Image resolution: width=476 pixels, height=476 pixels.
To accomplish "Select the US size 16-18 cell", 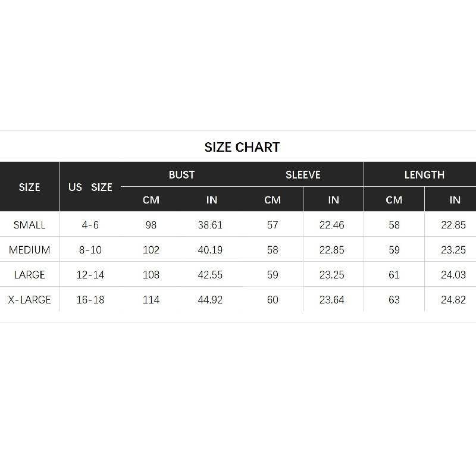I will pyautogui.click(x=90, y=300).
